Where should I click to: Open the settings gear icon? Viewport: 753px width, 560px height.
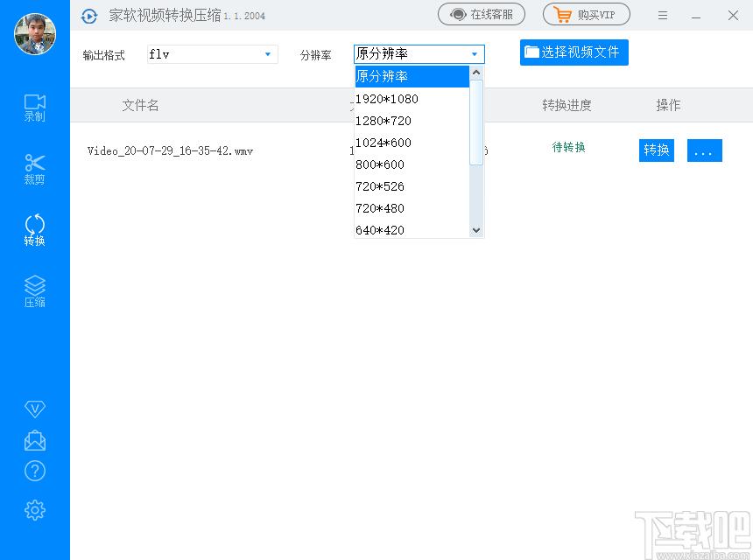coord(35,509)
